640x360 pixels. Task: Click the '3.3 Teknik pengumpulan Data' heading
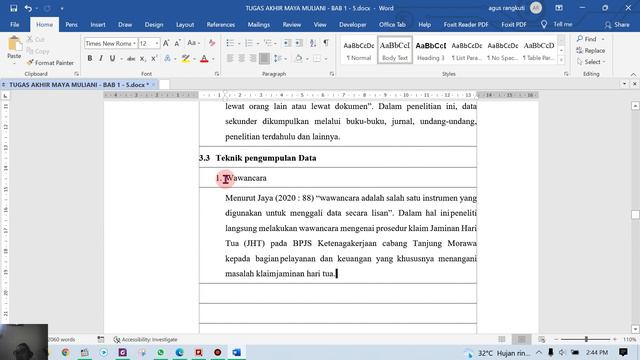[258, 158]
